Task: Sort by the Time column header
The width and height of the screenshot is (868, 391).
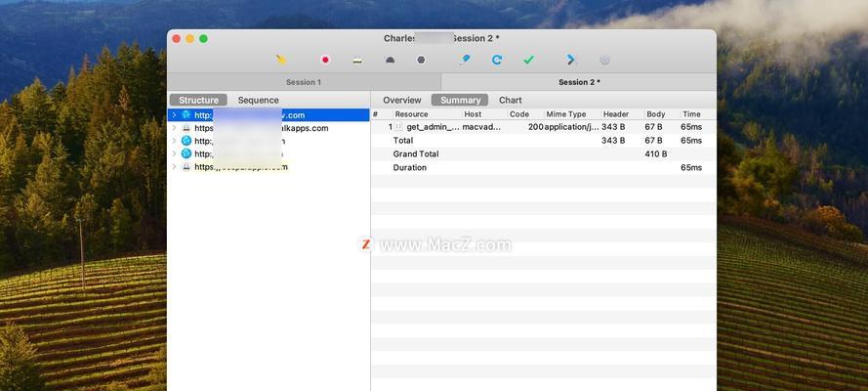Action: coord(691,114)
